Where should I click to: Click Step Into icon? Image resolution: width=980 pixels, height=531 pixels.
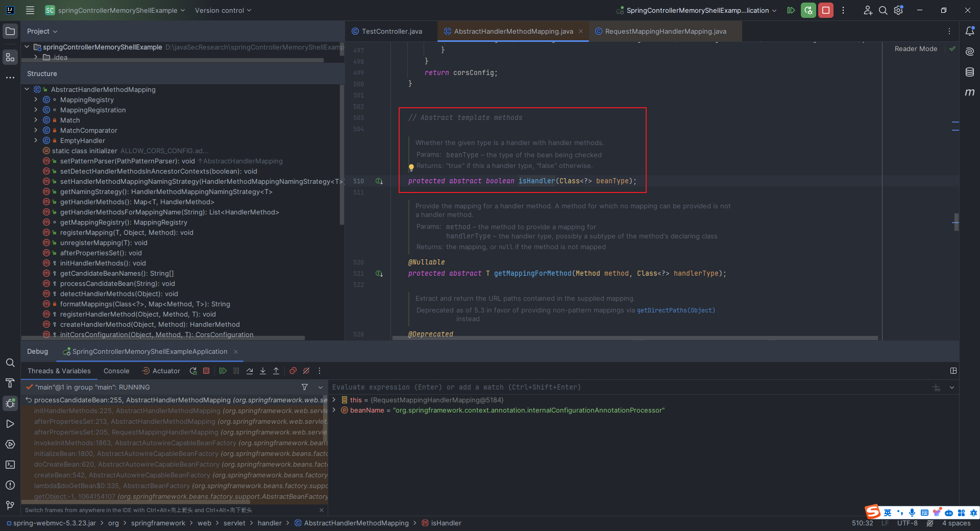tap(263, 371)
